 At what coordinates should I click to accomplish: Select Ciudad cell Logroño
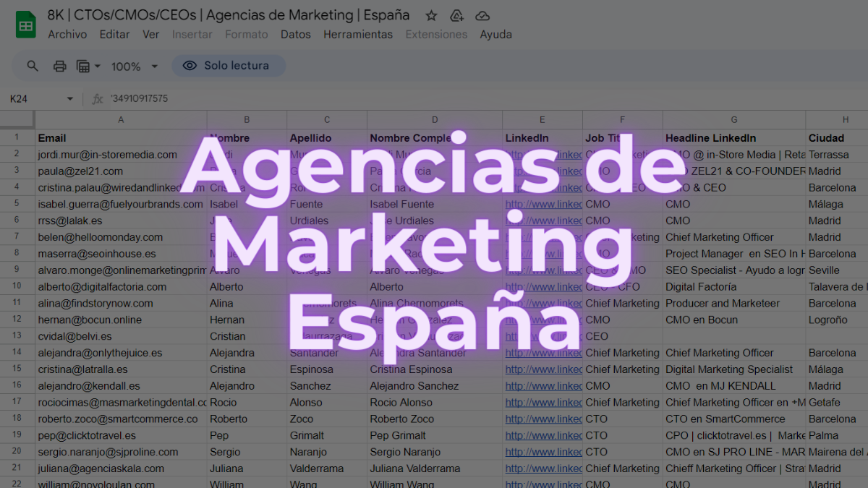[x=837, y=320]
